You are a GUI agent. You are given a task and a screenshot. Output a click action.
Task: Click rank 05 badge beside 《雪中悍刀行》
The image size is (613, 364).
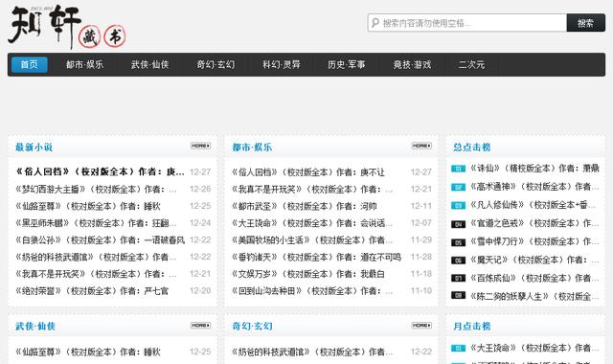pyautogui.click(x=458, y=242)
